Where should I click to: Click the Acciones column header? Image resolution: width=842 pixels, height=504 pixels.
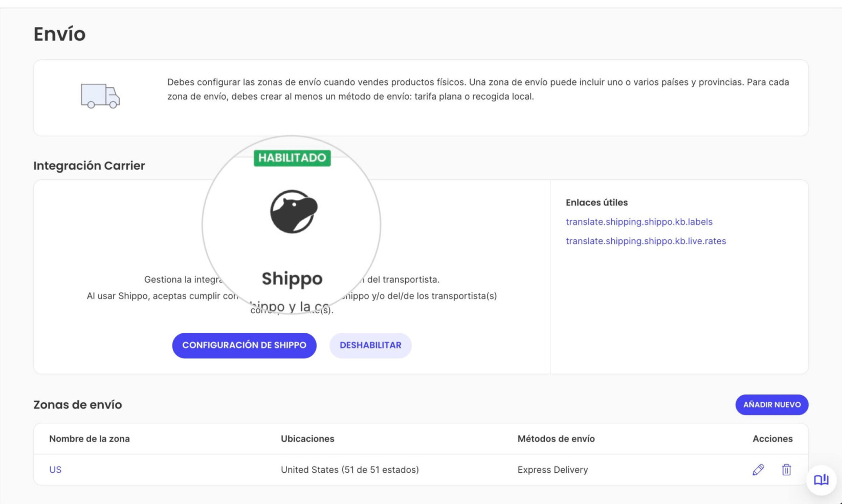[x=772, y=439]
